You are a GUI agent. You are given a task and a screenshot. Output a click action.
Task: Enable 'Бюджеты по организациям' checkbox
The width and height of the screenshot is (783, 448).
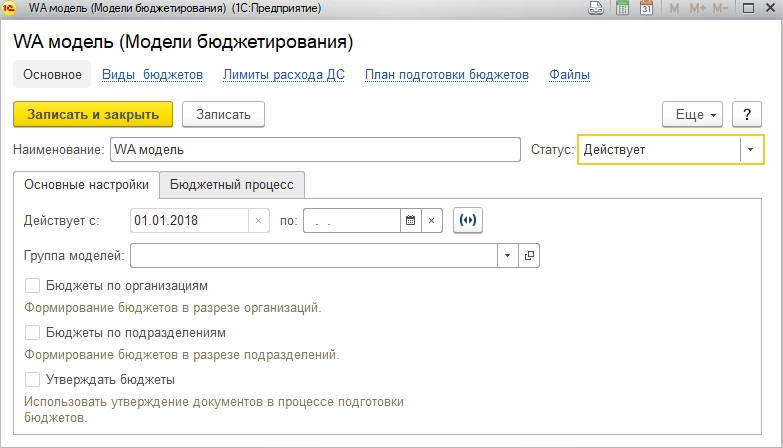tap(33, 286)
